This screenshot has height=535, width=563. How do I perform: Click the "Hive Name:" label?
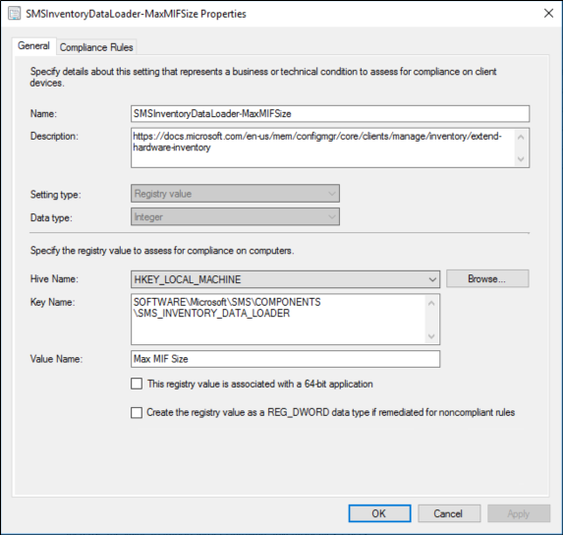click(x=54, y=279)
